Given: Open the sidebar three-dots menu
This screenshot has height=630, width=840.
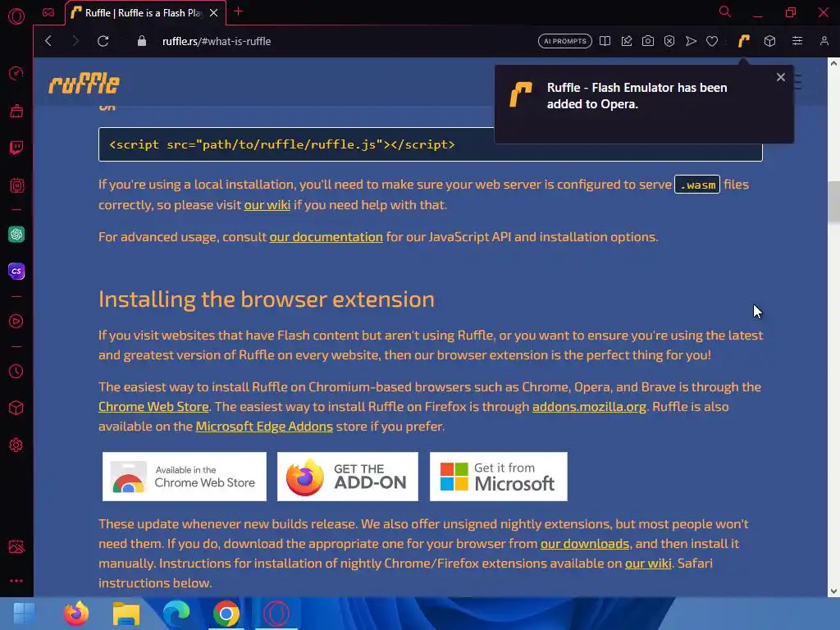Looking at the screenshot, I should click(x=16, y=581).
